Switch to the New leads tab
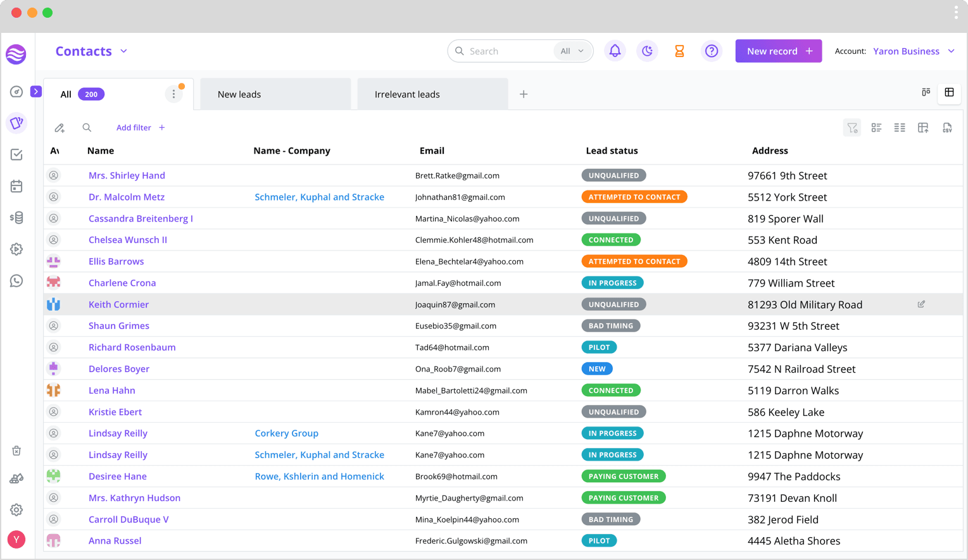This screenshot has width=968, height=560. click(x=275, y=94)
